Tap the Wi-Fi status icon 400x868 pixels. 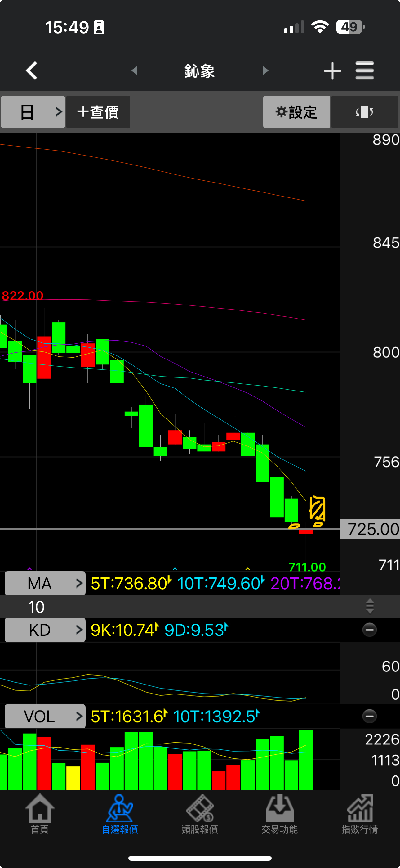tap(320, 27)
